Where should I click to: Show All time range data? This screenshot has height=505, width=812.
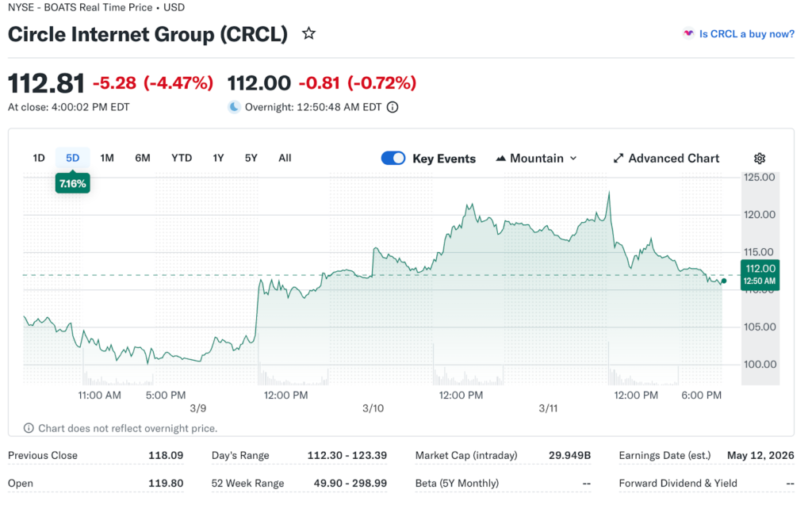pos(285,158)
